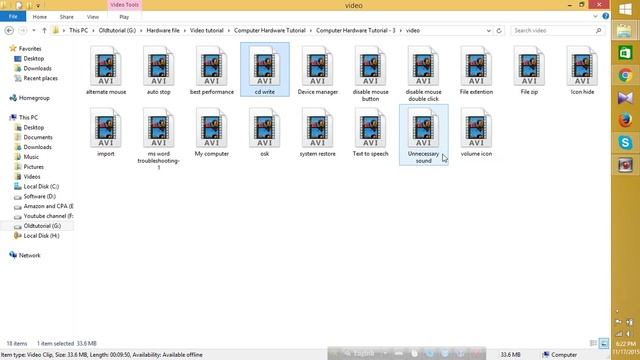This screenshot has width=640, height=360.
Task: Open Chrome from the side taskbar
Action: click(x=625, y=76)
